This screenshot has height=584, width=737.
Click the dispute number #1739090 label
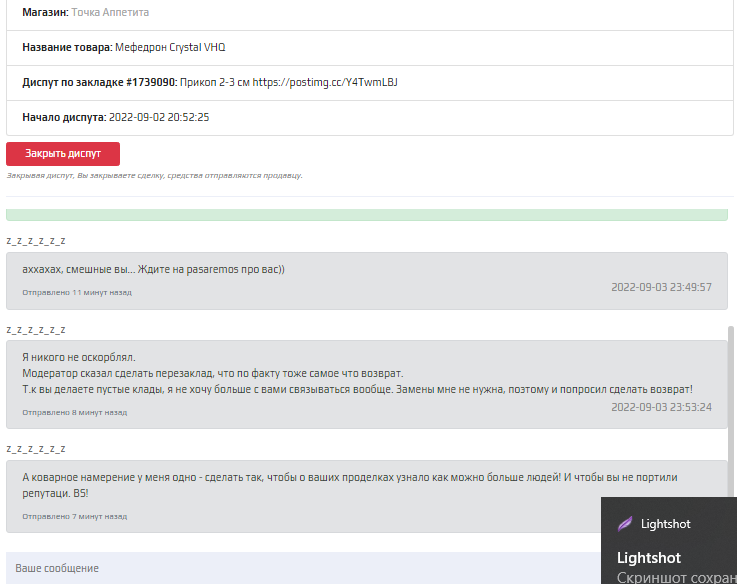tap(152, 82)
